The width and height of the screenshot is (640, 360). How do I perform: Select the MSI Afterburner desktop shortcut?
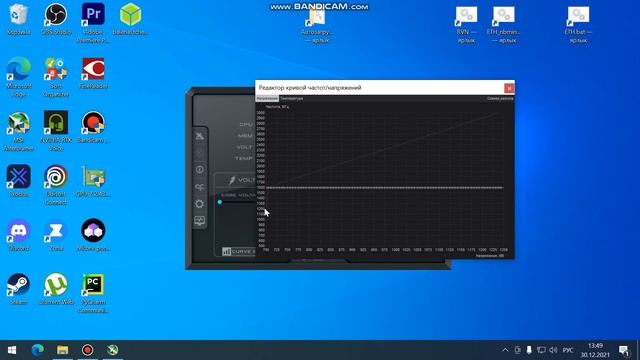(18, 131)
